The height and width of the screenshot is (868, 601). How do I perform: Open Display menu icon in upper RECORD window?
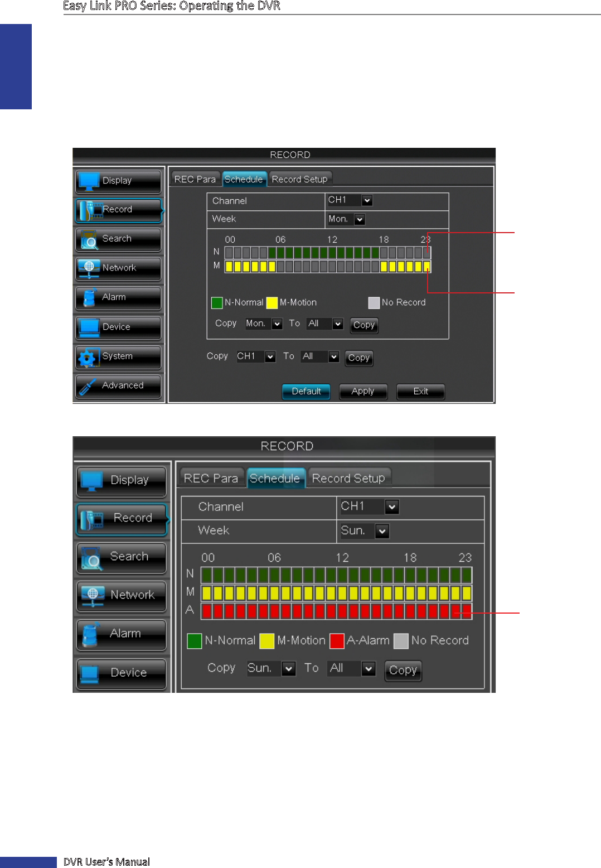coord(89,181)
